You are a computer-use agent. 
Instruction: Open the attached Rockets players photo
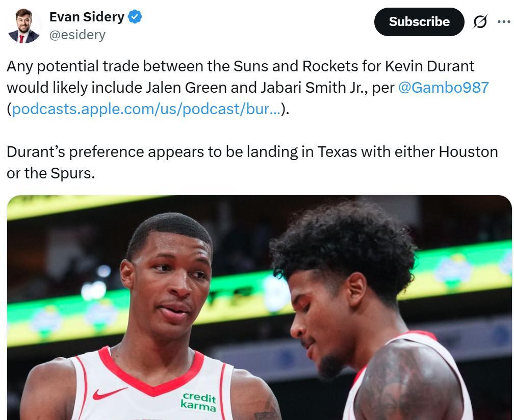click(x=259, y=307)
